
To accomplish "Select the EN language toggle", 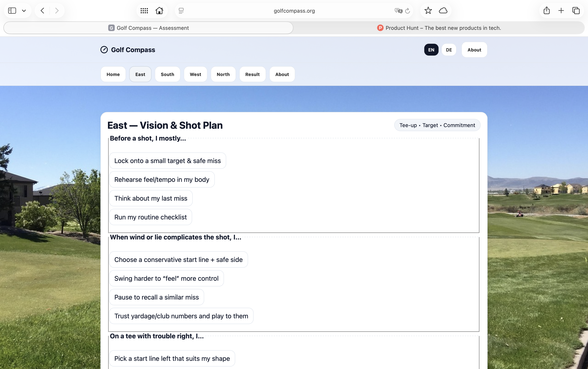I will pos(431,50).
